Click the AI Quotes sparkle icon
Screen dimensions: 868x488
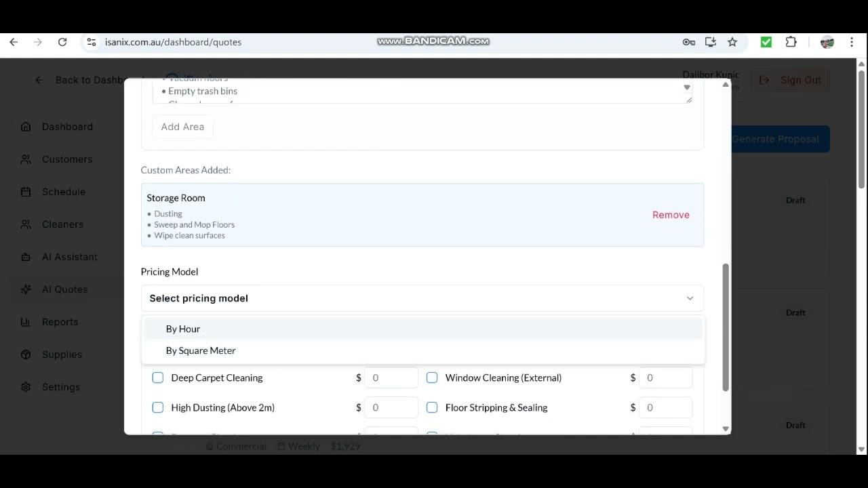coord(26,289)
